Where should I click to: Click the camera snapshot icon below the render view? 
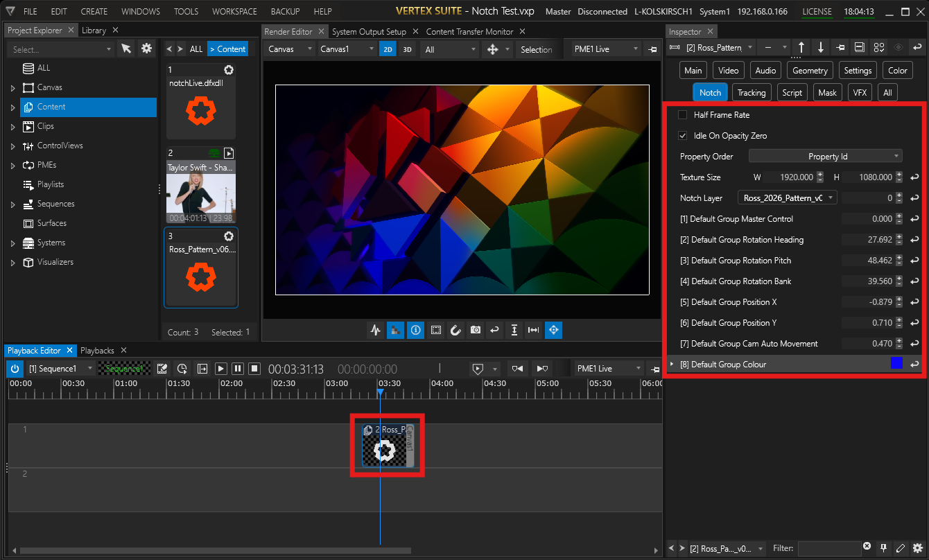coord(475,331)
